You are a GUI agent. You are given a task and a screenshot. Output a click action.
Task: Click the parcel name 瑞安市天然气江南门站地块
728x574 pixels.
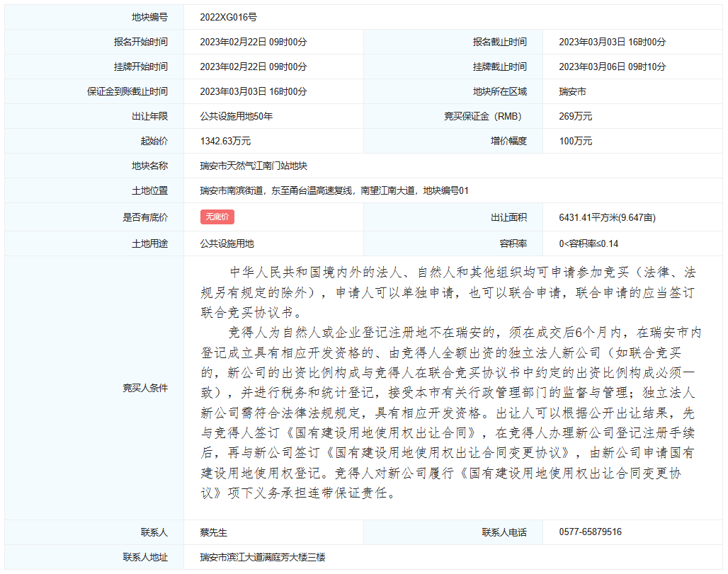[x=254, y=166]
